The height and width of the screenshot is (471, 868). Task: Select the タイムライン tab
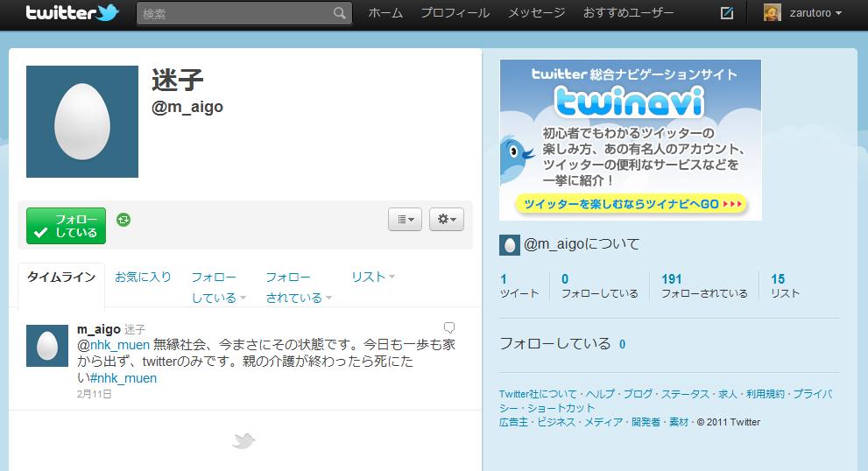(61, 278)
